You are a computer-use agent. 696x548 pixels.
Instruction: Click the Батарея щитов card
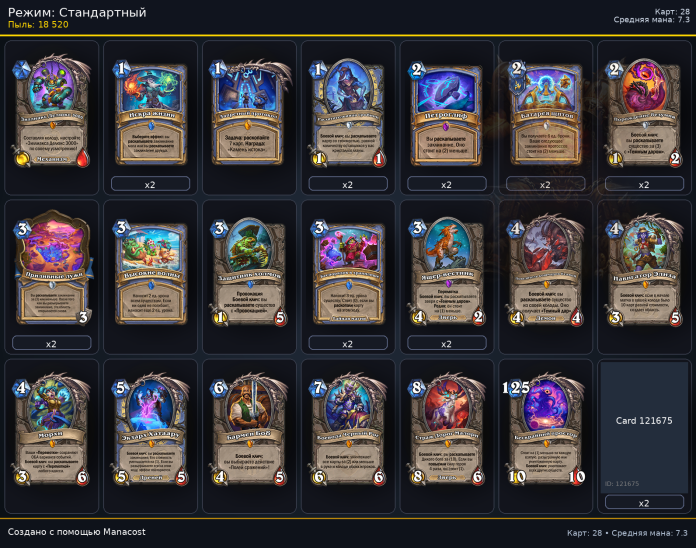click(x=545, y=113)
